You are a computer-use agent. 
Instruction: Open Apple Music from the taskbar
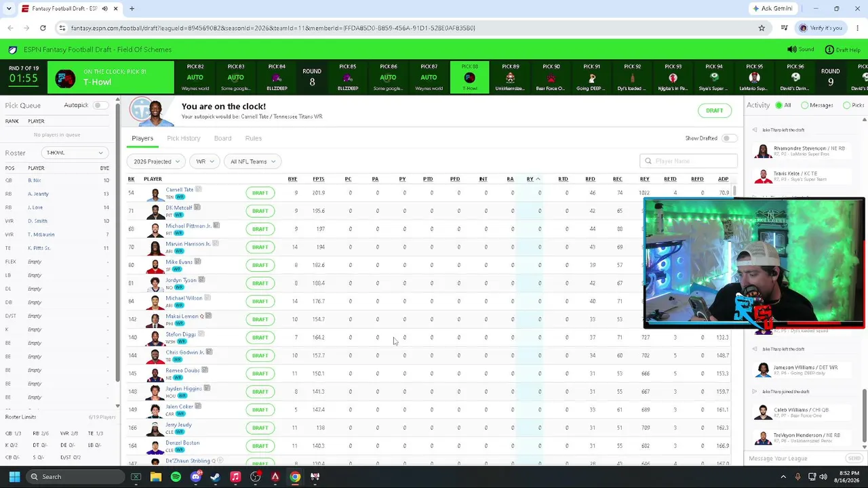tap(235, 476)
